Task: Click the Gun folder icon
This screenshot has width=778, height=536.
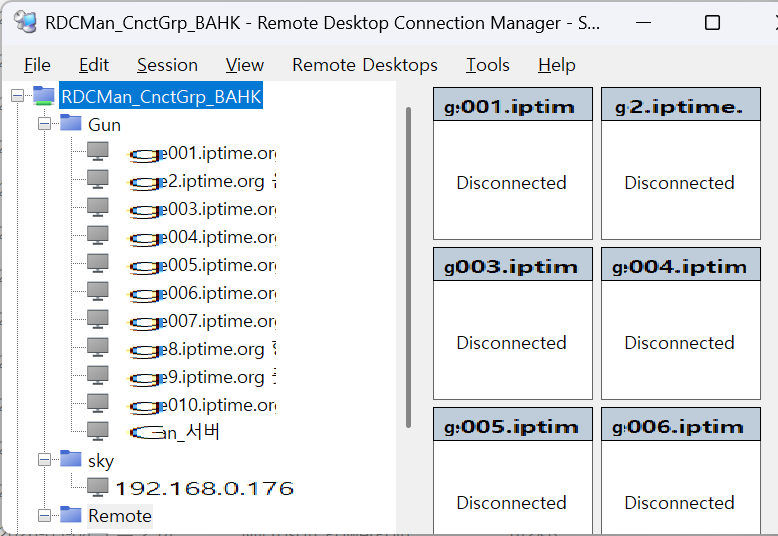Action: (70, 122)
